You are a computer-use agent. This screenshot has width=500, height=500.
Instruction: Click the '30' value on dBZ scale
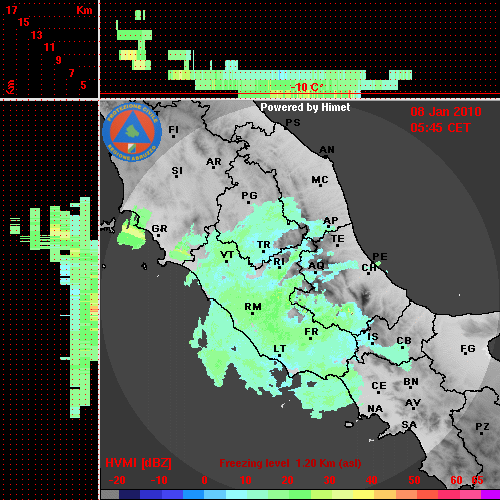(x=329, y=480)
